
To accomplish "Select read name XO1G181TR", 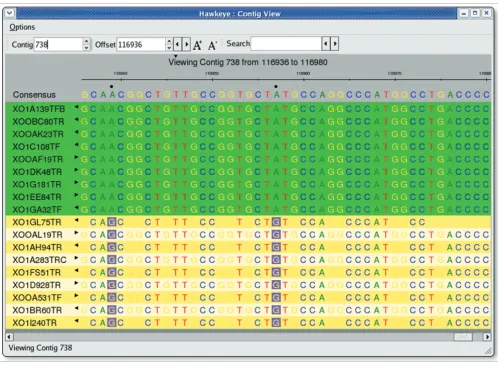I will [37, 184].
